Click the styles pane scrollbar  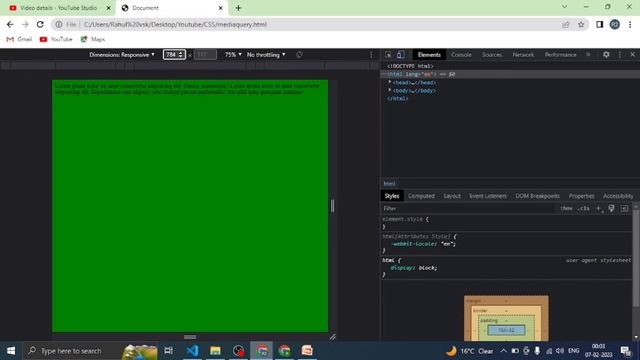[636, 259]
